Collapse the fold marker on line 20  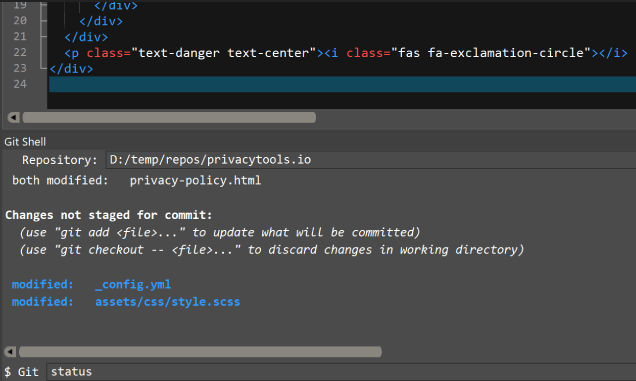44,20
